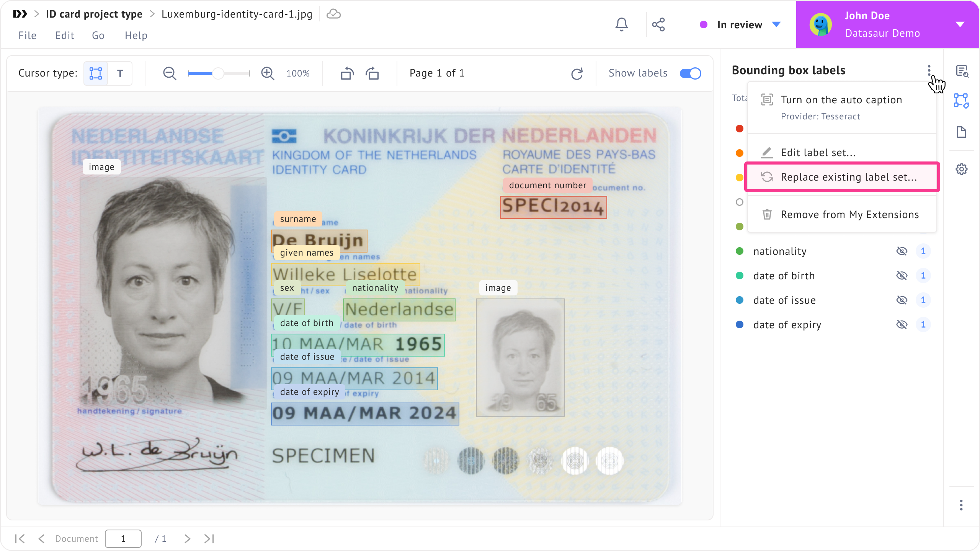Rotate the page counterclockwise

(x=347, y=73)
